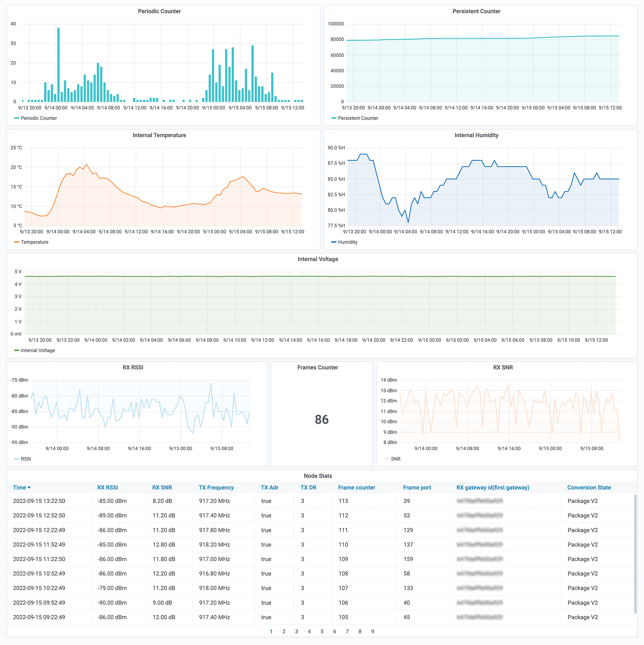Sort by TX Frequency column header
This screenshot has height=645, width=644.
tap(216, 488)
